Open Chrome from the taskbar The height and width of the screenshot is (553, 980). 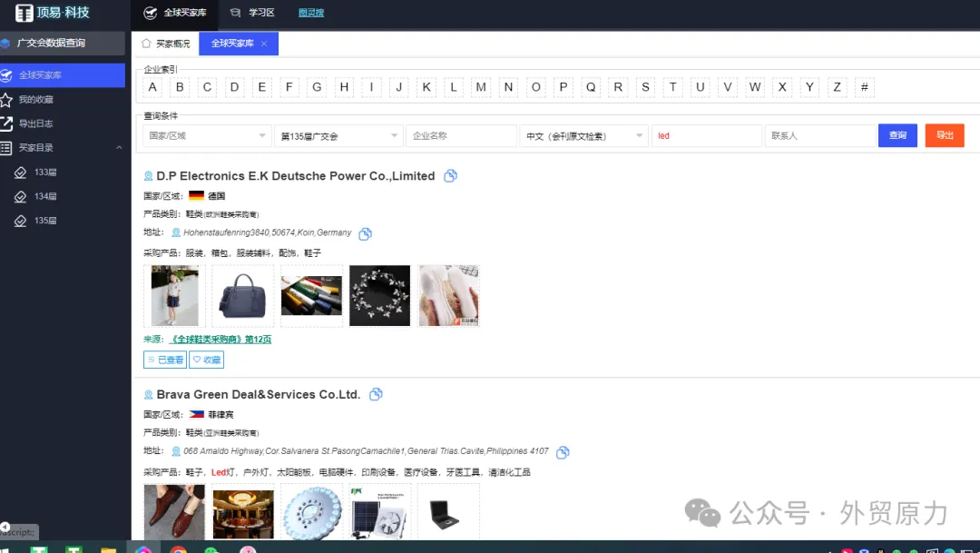point(179,550)
